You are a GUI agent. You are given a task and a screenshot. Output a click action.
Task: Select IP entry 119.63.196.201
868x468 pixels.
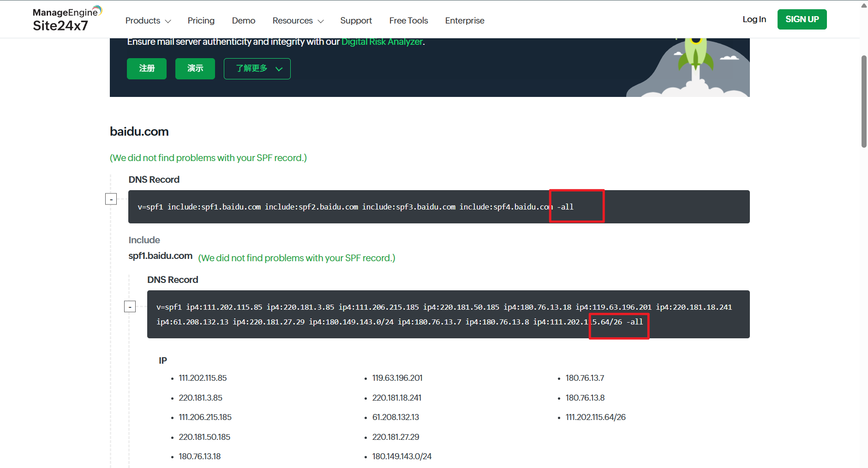(x=397, y=378)
